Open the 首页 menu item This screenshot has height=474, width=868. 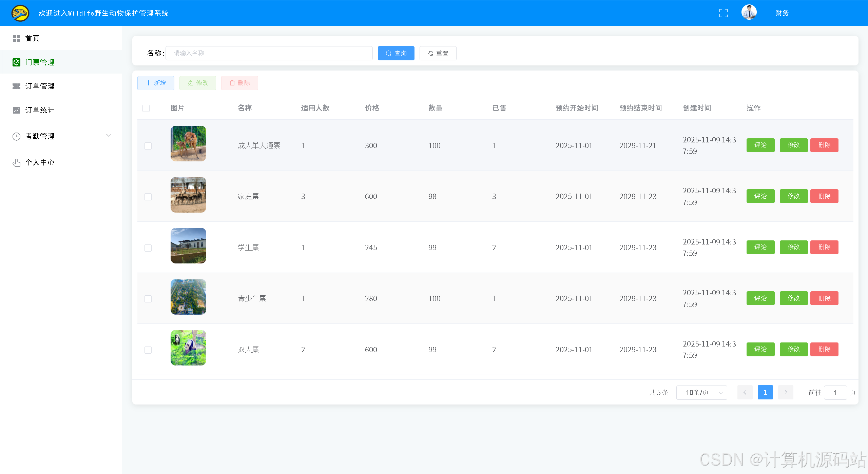pos(61,38)
